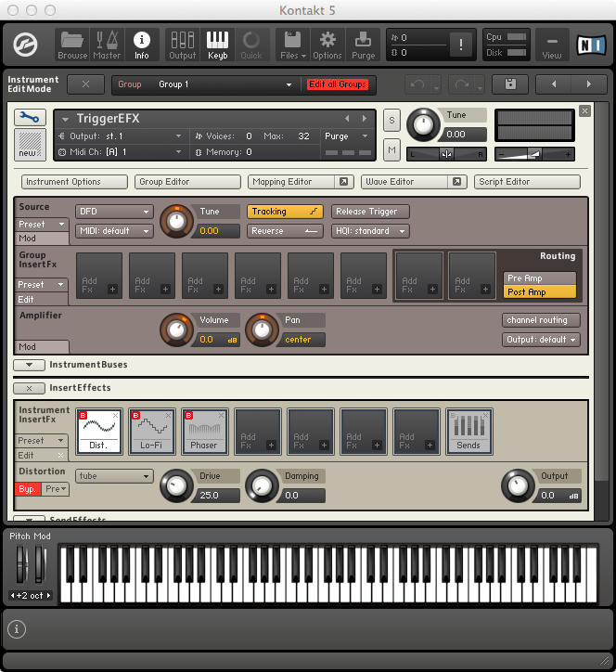This screenshot has width=616, height=672.
Task: Click the Release Trigger button
Action: pos(371,212)
